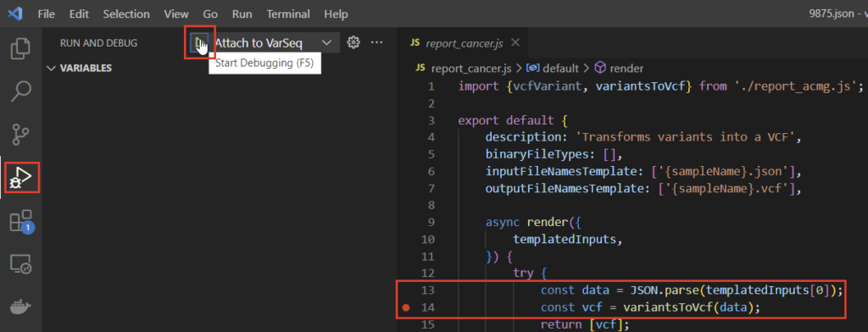Open the Explorer view in activity bar
Viewport: 868px width, 332px height.
[x=21, y=48]
